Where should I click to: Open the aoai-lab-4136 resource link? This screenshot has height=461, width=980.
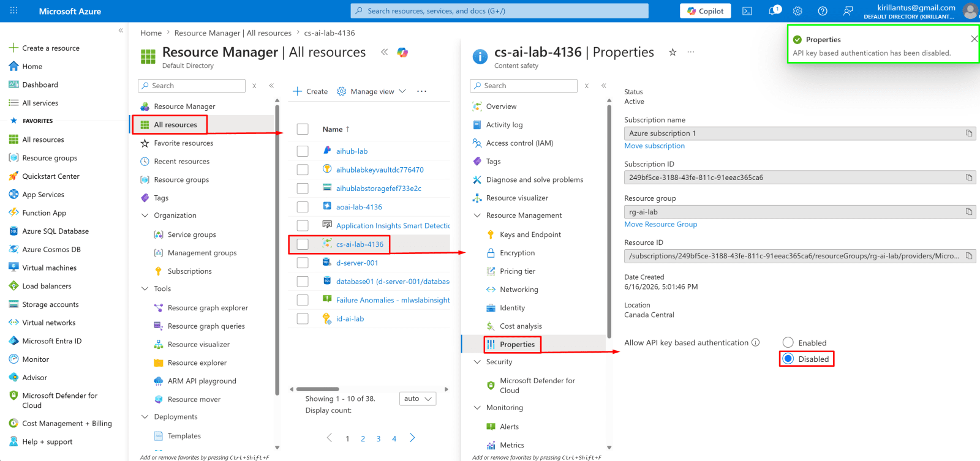pyautogui.click(x=359, y=207)
